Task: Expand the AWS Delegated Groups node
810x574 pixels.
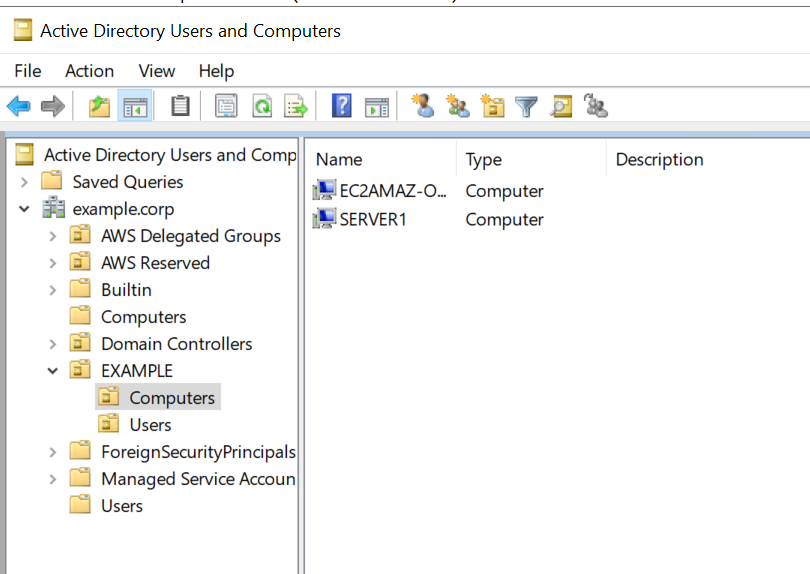Action: 53,236
